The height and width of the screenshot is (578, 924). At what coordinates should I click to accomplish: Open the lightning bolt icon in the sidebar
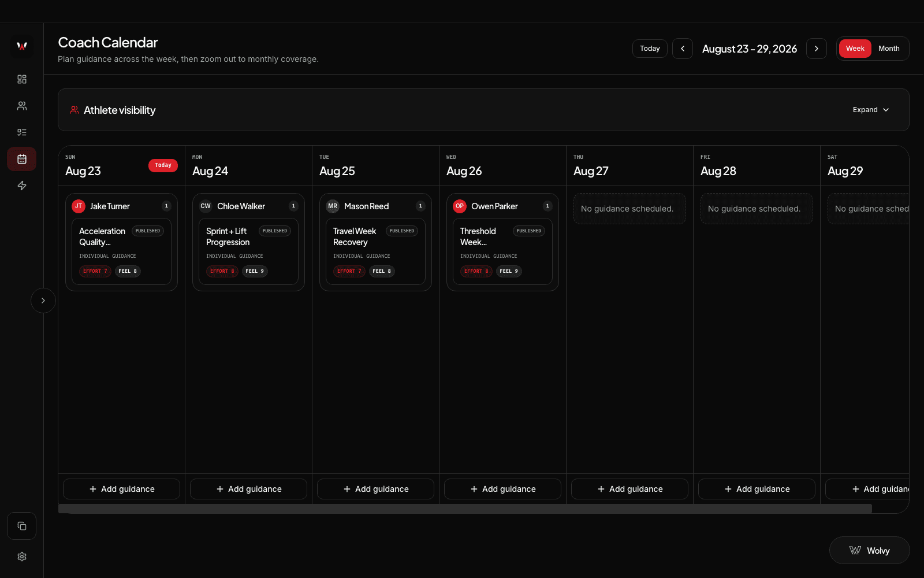[22, 186]
